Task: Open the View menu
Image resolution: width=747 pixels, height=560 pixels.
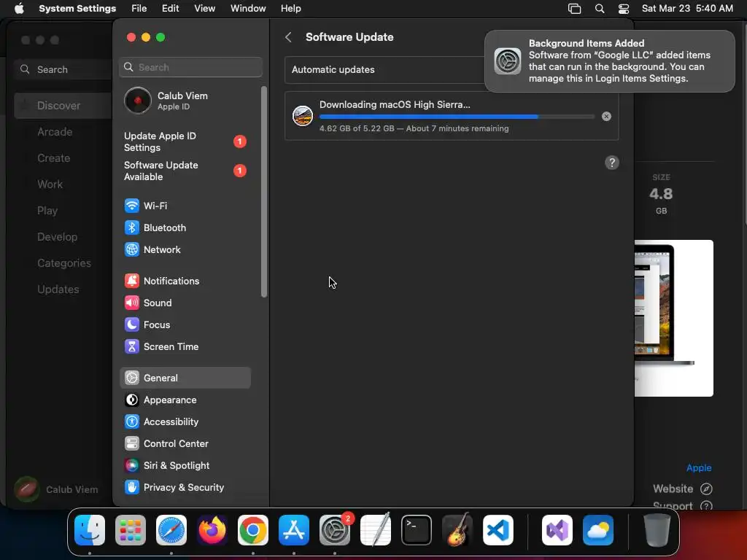Action: coord(204,9)
